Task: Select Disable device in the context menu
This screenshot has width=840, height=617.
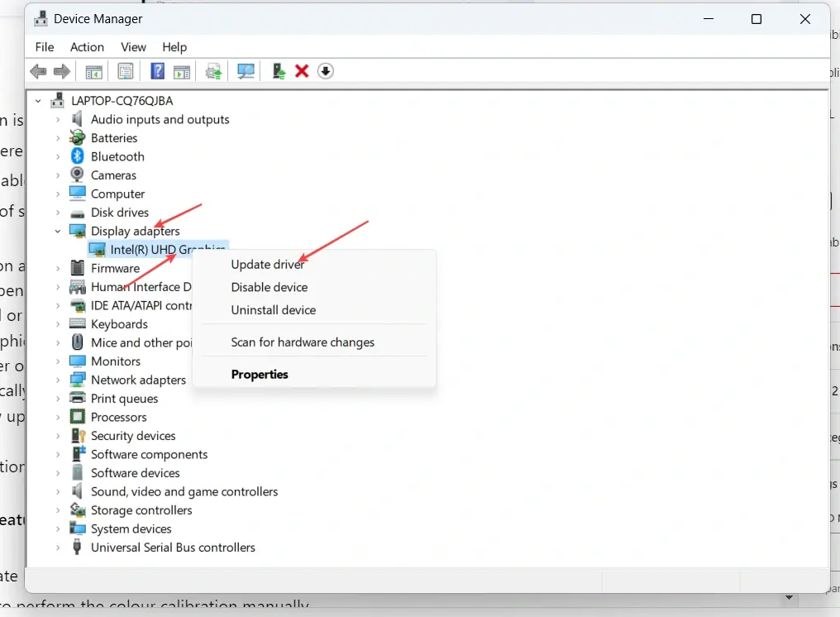Action: (x=269, y=286)
